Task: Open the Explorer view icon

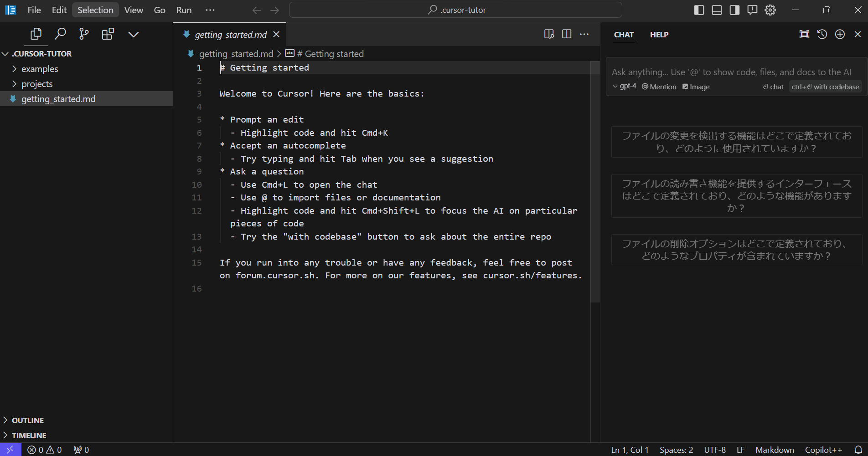Action: [x=36, y=34]
